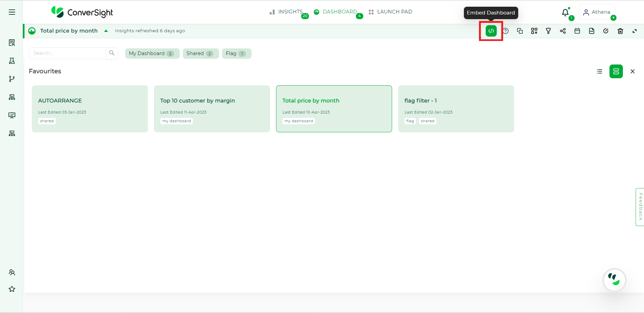Delete the dashboard with the trash icon
This screenshot has width=644, height=313.
coord(620,31)
